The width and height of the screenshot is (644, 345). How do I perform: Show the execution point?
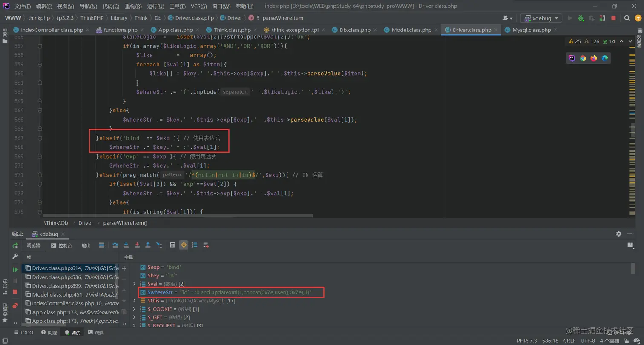[101, 245]
